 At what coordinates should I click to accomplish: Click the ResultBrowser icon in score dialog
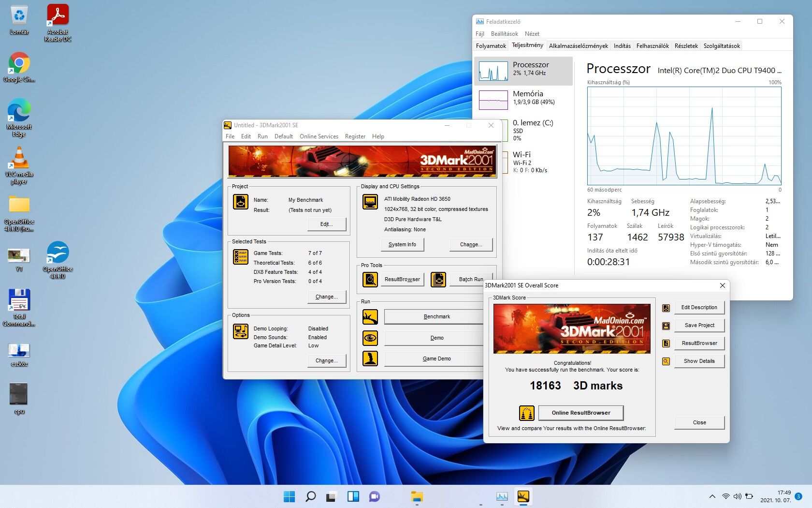pos(666,344)
